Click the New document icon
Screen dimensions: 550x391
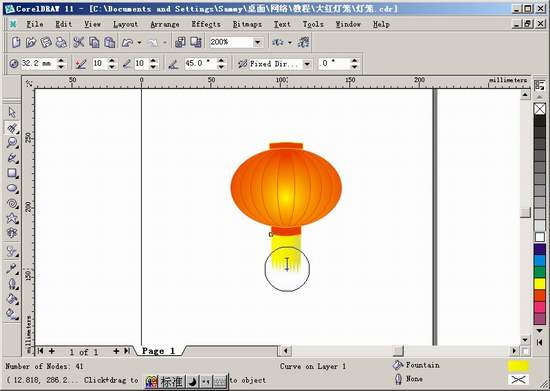(16, 42)
